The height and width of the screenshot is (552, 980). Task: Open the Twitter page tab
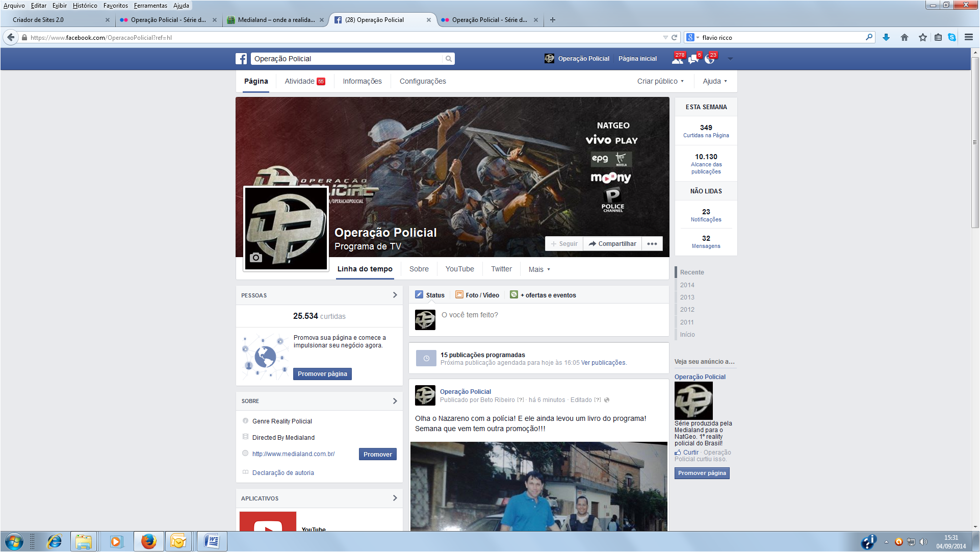501,269
